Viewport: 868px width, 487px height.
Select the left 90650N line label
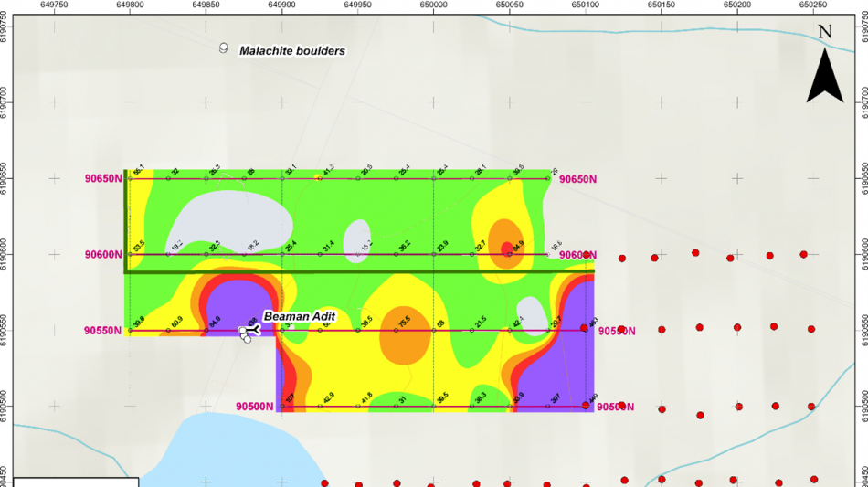[102, 179]
